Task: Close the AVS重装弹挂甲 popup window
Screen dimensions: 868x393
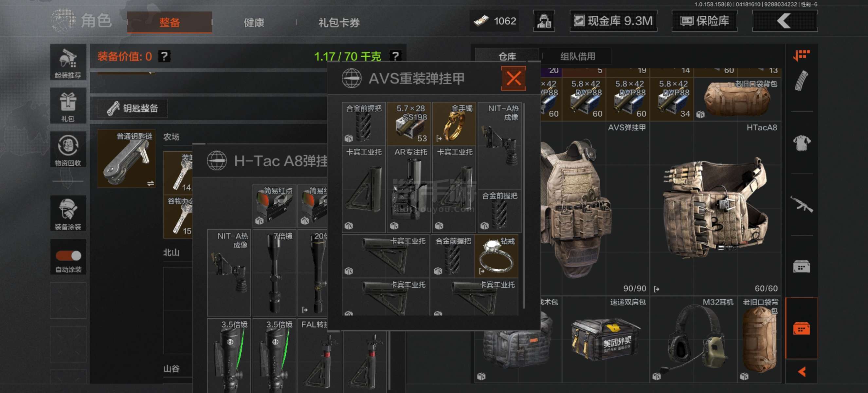Action: [514, 79]
